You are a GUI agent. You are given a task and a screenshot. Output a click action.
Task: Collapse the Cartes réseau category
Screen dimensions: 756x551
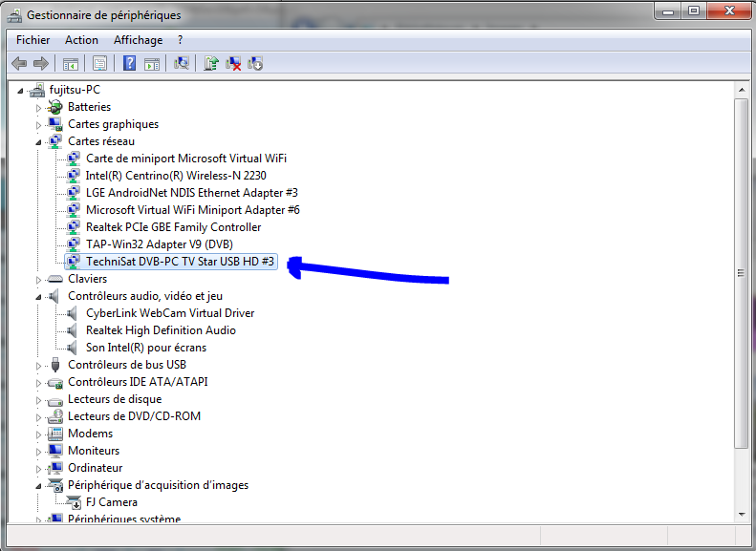click(39, 141)
